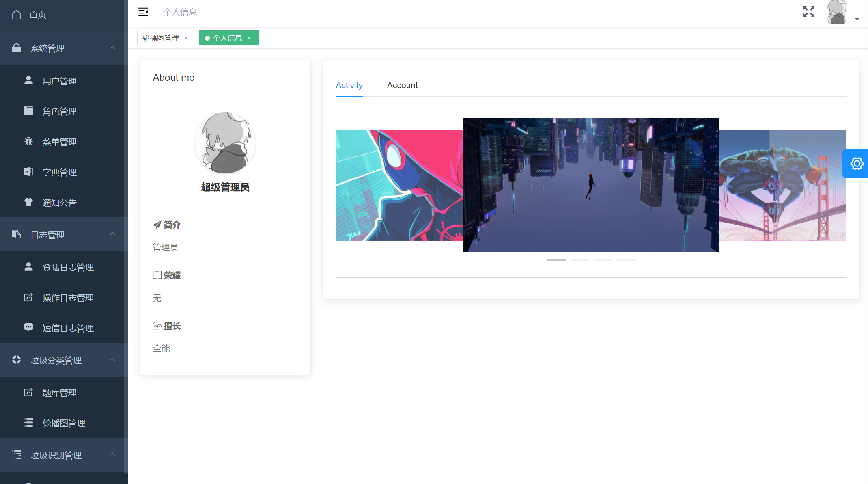Image resolution: width=868 pixels, height=484 pixels.
Task: Toggle the sidebar collapse hamburger icon
Action: click(143, 12)
